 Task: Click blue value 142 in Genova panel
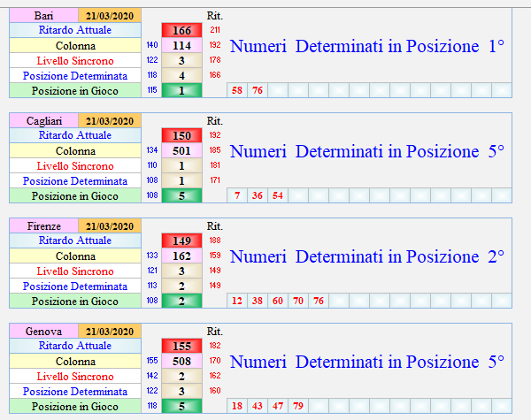[152, 376]
